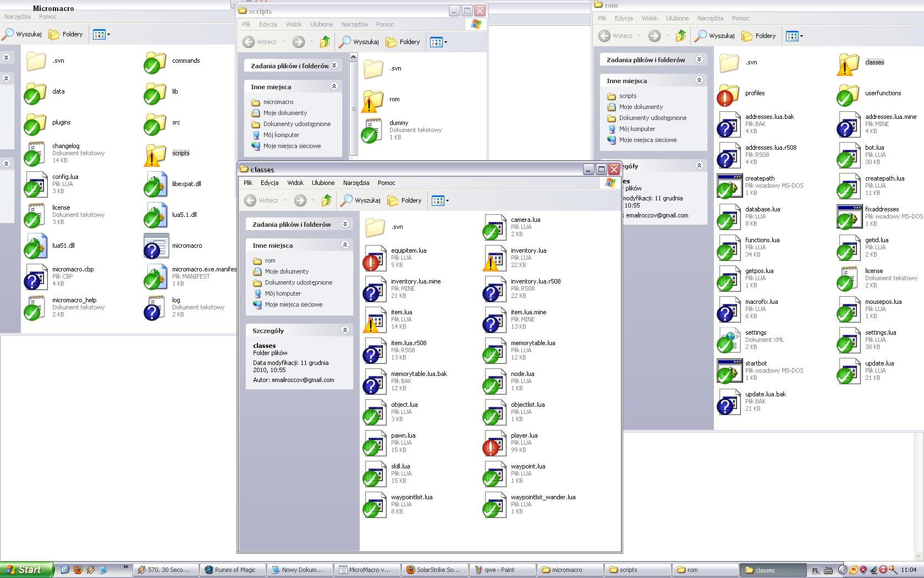Select equipitem.lua conflicted file
This screenshot has width=924, height=578.
click(375, 258)
